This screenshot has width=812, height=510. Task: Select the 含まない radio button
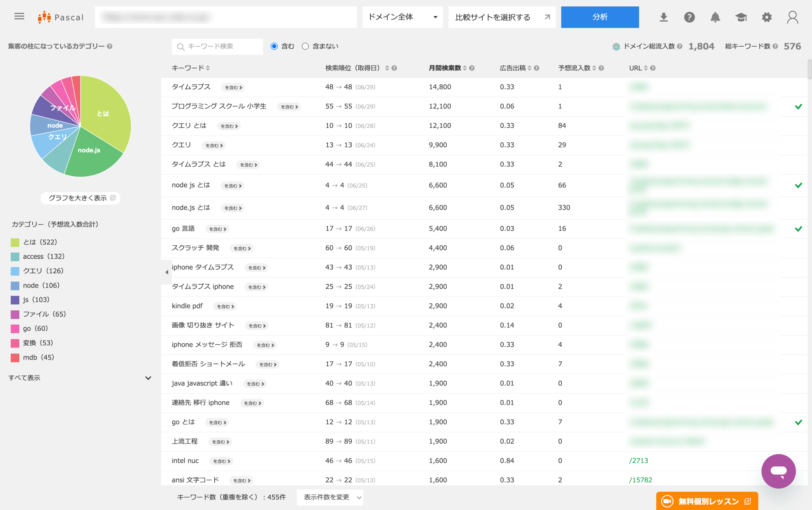tap(305, 46)
